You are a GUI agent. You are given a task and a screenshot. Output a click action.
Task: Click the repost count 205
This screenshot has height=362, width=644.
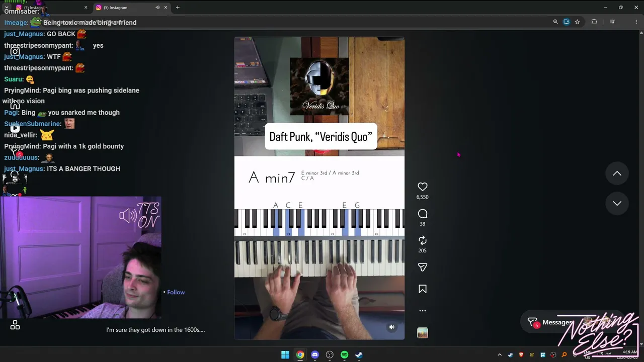423,250
